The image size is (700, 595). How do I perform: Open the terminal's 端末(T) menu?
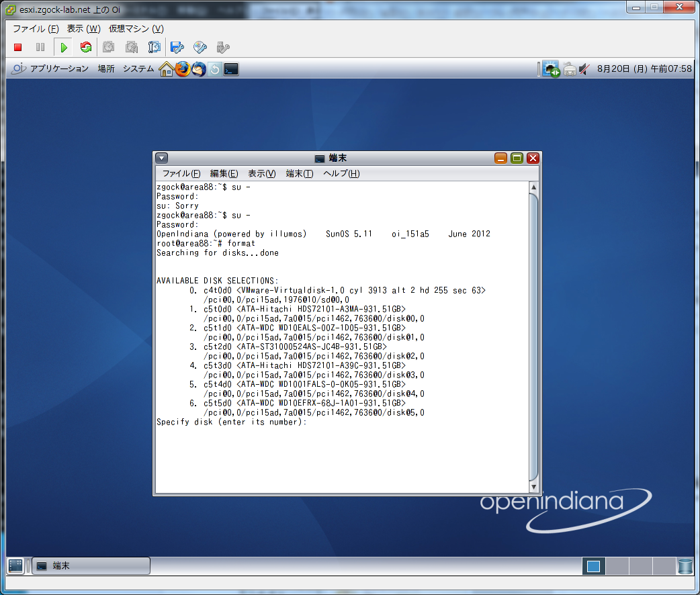(x=300, y=174)
